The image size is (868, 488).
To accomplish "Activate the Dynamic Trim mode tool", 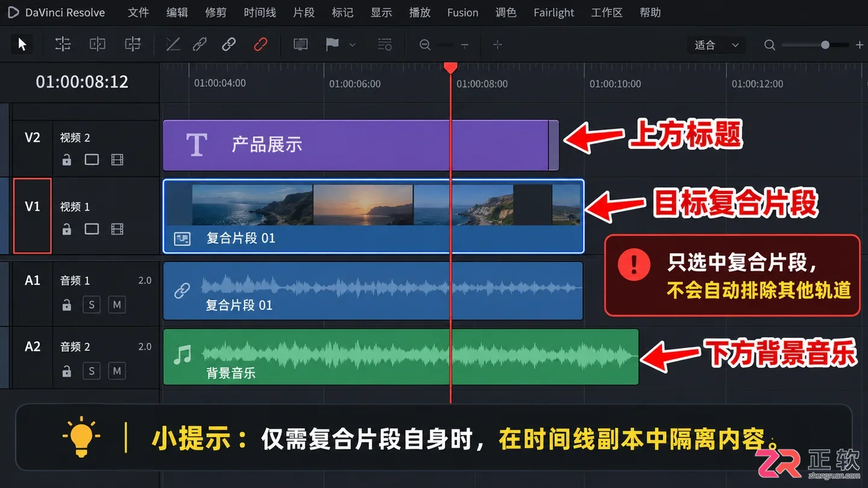I will [x=97, y=44].
